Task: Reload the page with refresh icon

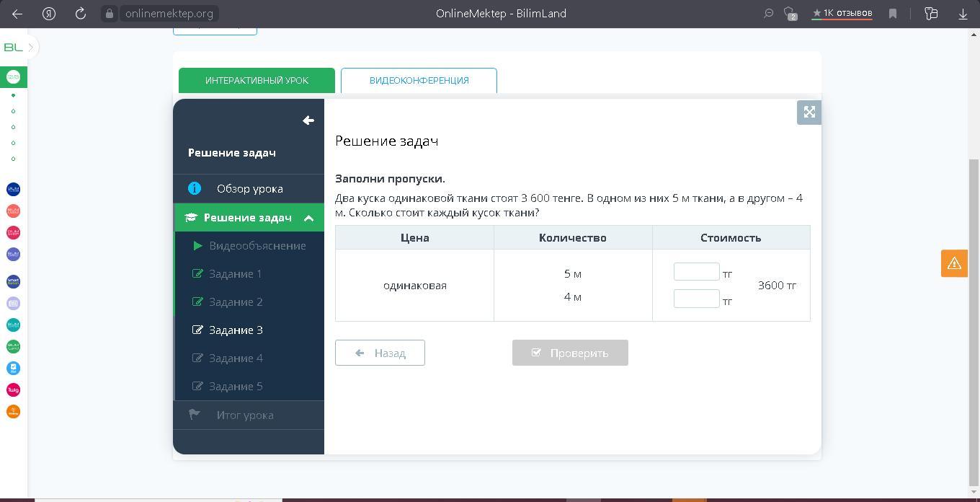Action: click(81, 13)
